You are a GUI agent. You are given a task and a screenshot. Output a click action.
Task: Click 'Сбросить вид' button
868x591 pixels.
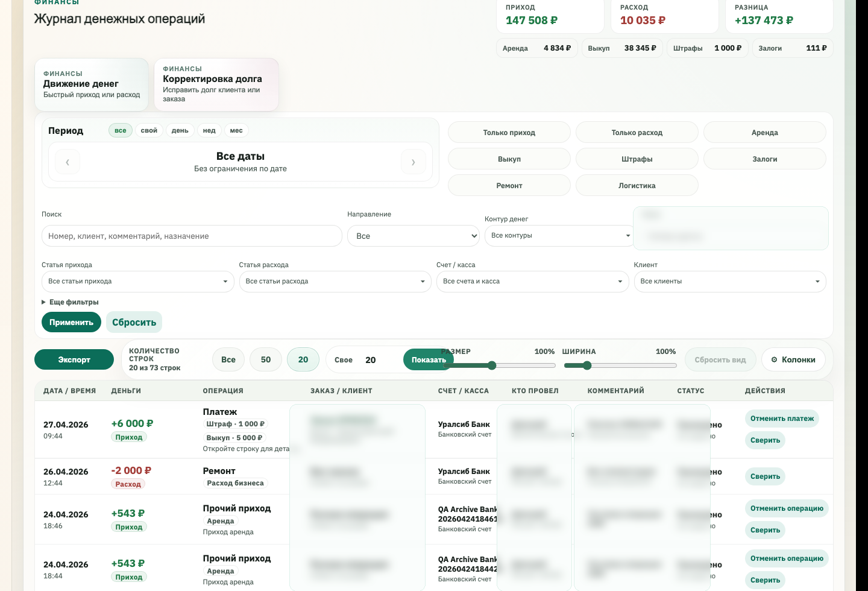pyautogui.click(x=720, y=359)
